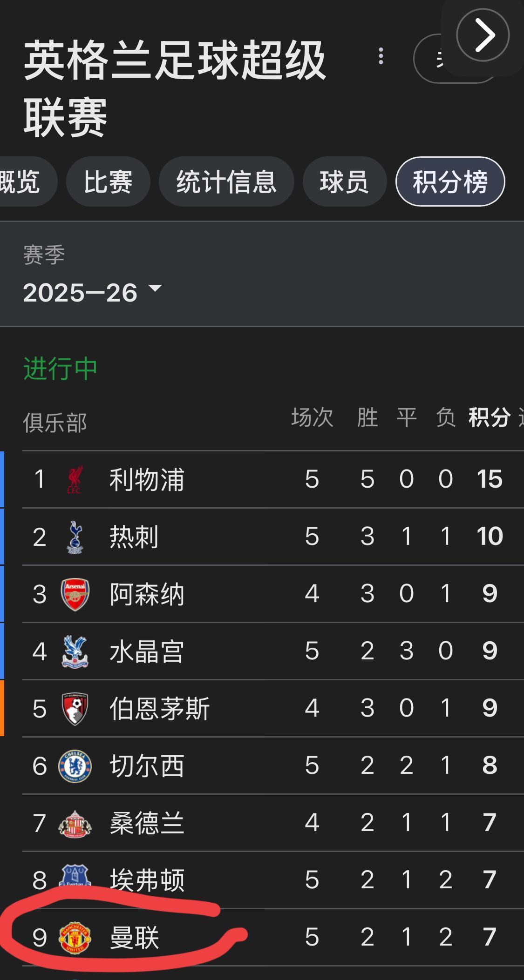The image size is (524, 980).
Task: Open the 球员 tab
Action: (344, 181)
